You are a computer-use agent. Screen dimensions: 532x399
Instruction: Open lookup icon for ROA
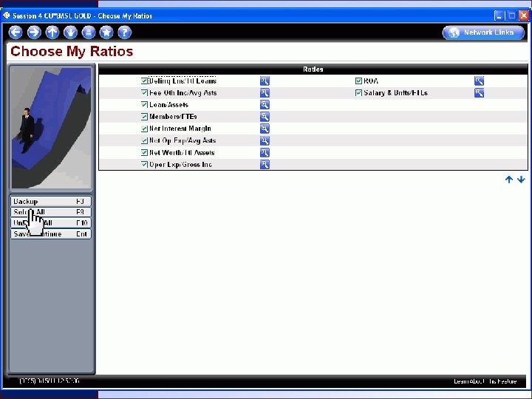[479, 81]
